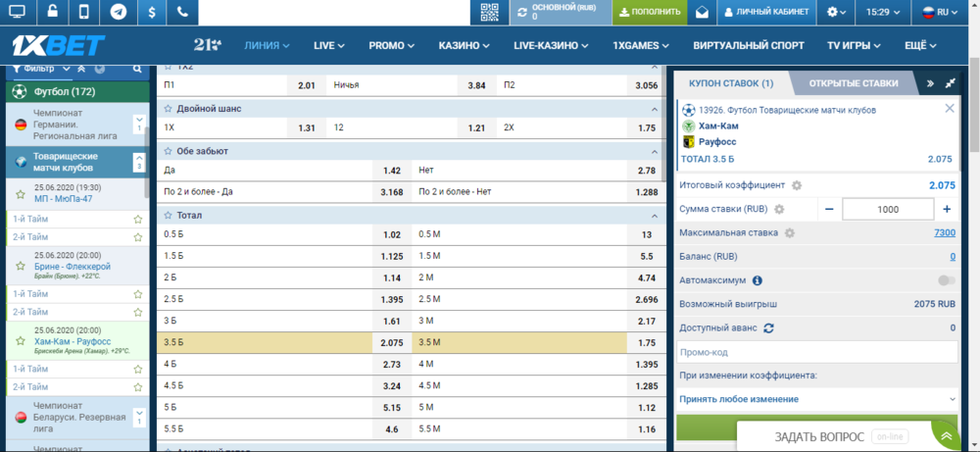Click the 7300 maximum stake link
Viewport: 980px width, 452px height.
coord(945,232)
